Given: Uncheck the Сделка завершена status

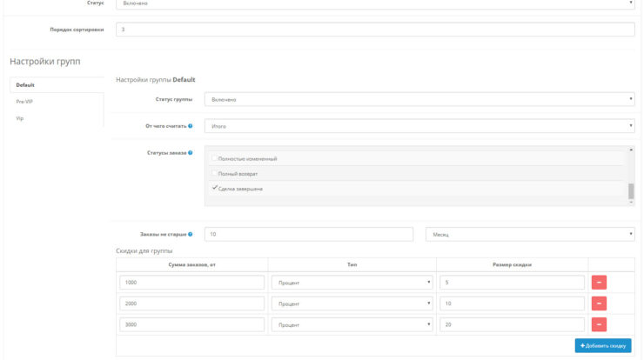Looking at the screenshot, I should point(214,188).
